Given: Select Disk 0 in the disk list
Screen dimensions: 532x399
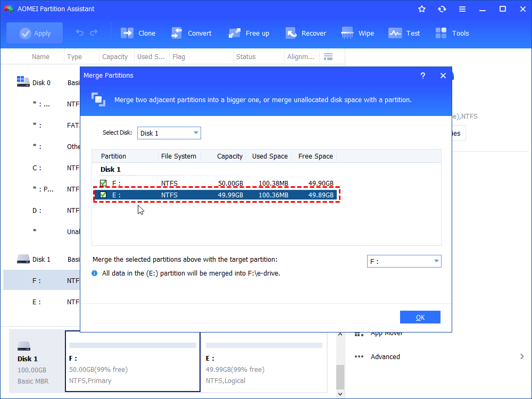Looking at the screenshot, I should coord(41,83).
